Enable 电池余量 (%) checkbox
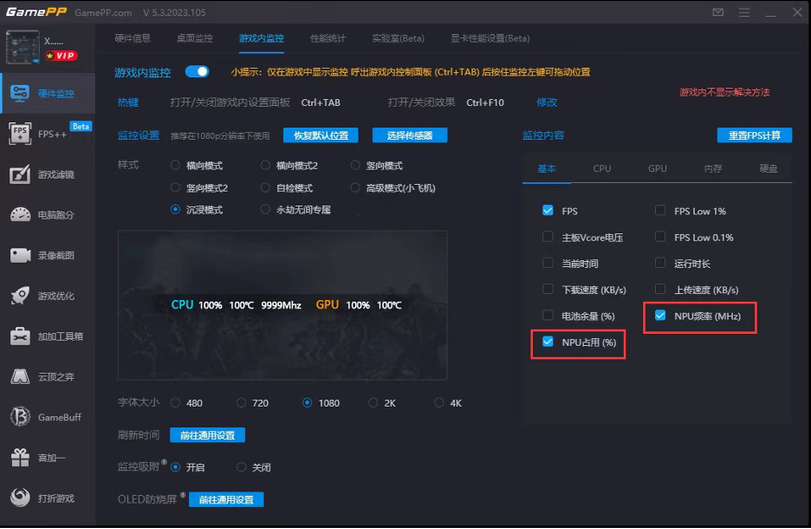This screenshot has height=529, width=811. click(548, 315)
